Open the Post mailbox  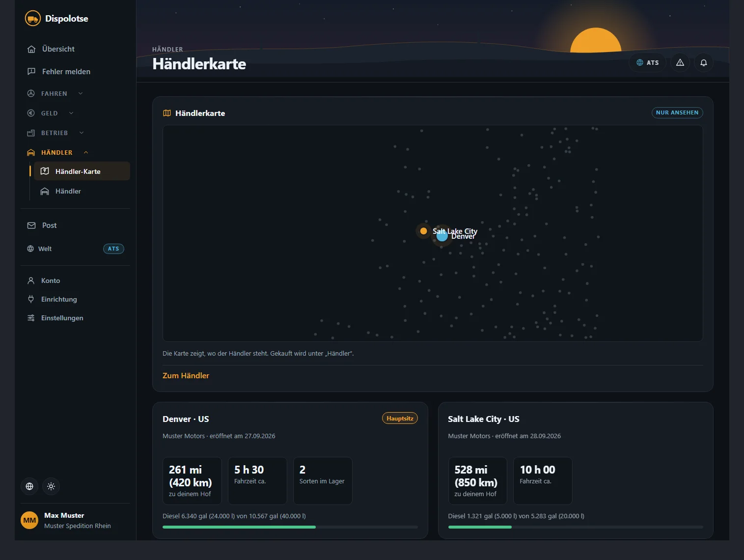coord(75,225)
